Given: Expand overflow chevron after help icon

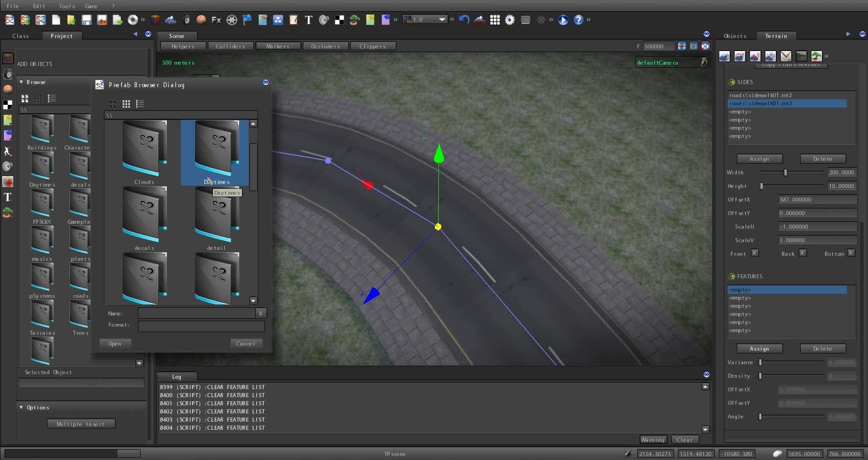Looking at the screenshot, I should pos(589,19).
